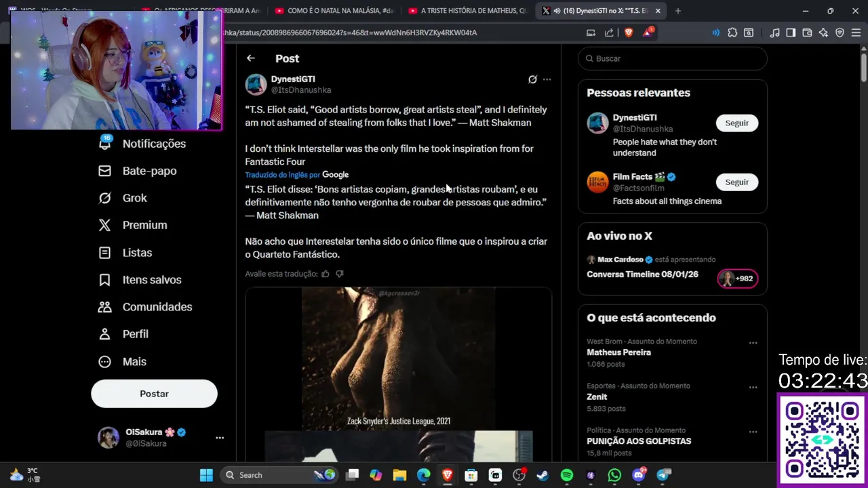This screenshot has height=488, width=868.
Task: Open the media control music-note icon
Action: 775,33
